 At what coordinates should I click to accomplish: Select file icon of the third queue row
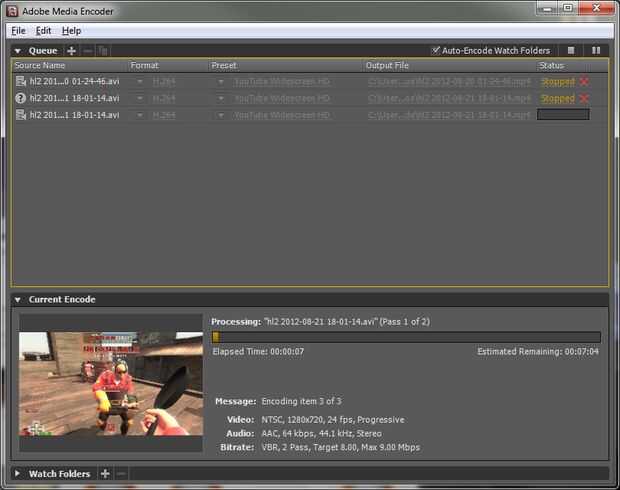21,115
